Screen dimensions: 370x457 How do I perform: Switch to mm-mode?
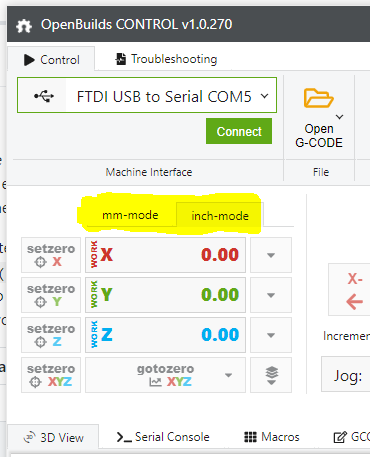pyautogui.click(x=130, y=215)
